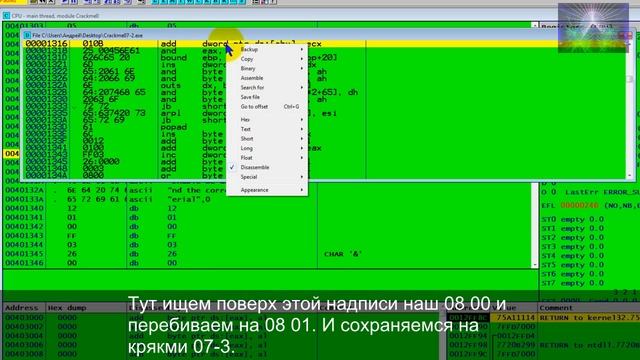Click the CPU disassembly scroll-up arrow

535,25
